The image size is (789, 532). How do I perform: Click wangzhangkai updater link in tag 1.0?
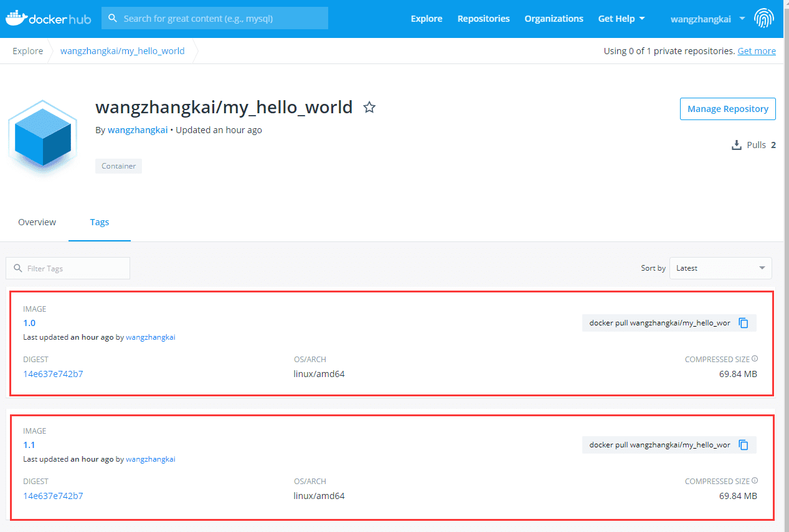point(151,337)
